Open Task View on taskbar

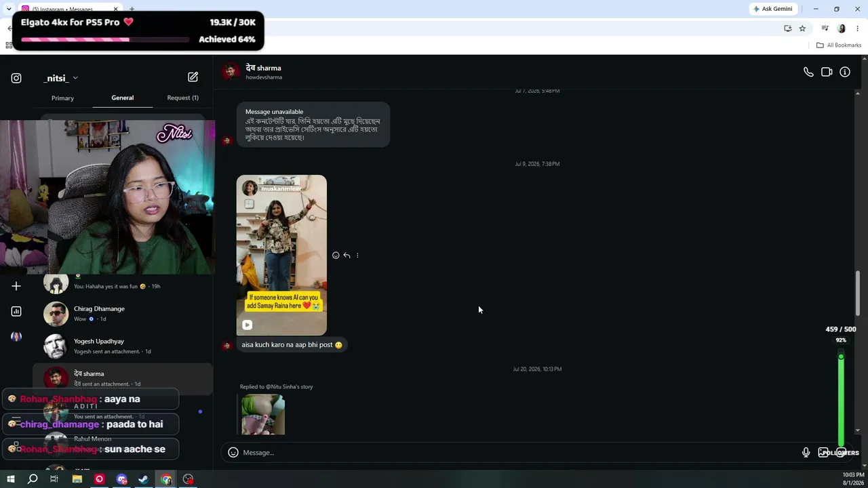click(54, 479)
